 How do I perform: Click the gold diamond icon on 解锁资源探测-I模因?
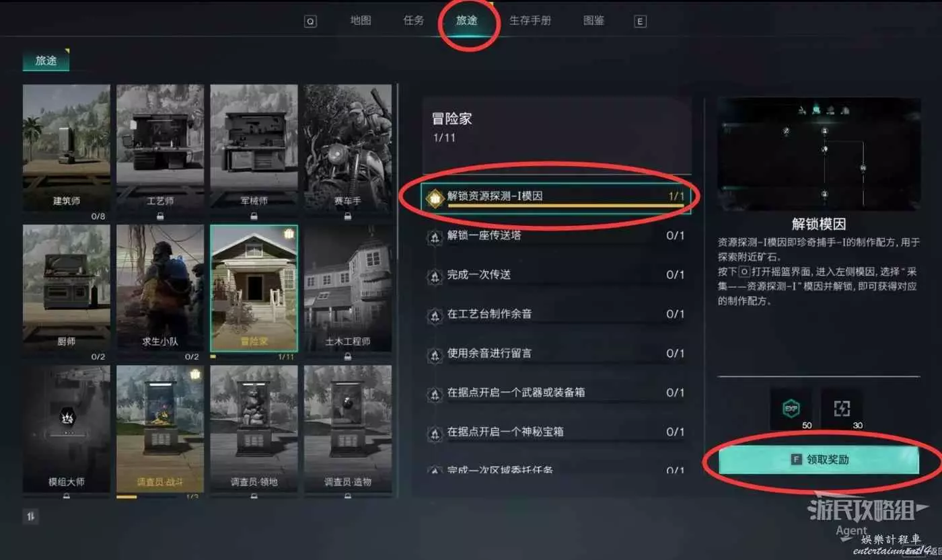[436, 197]
